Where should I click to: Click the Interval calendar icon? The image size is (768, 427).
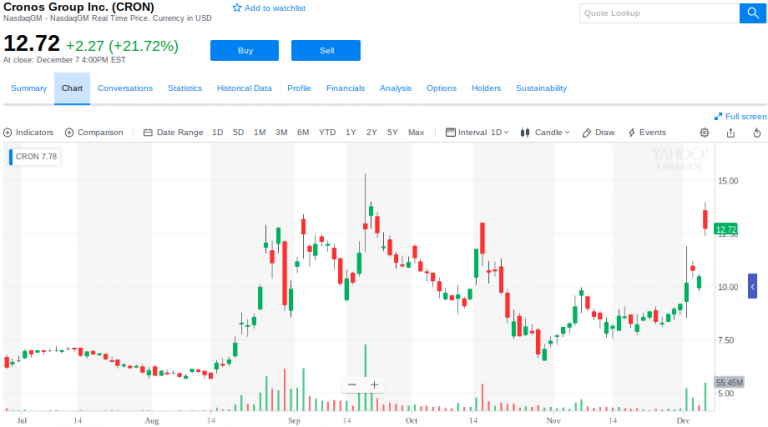[451, 132]
